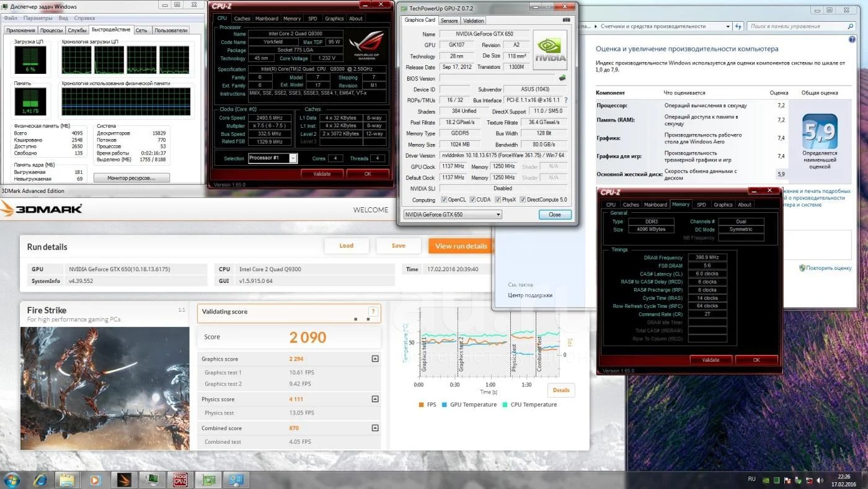Collapse the Combined score section

[375, 428]
